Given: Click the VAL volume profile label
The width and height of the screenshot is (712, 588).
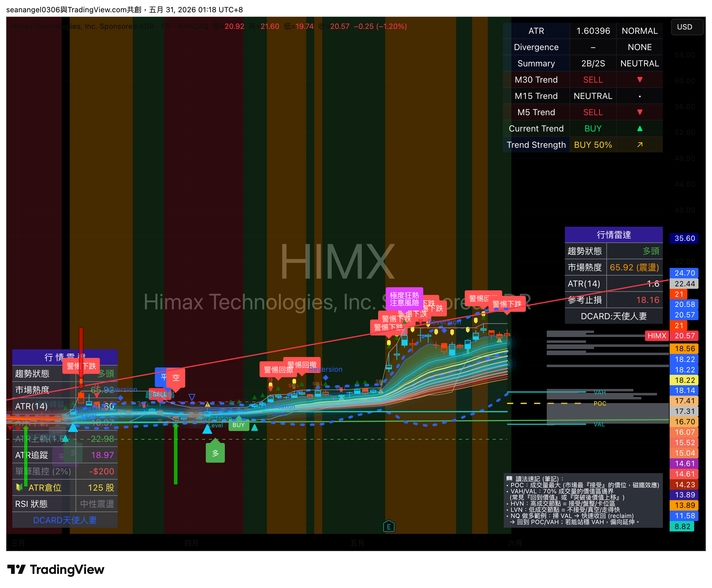Looking at the screenshot, I should (x=599, y=424).
